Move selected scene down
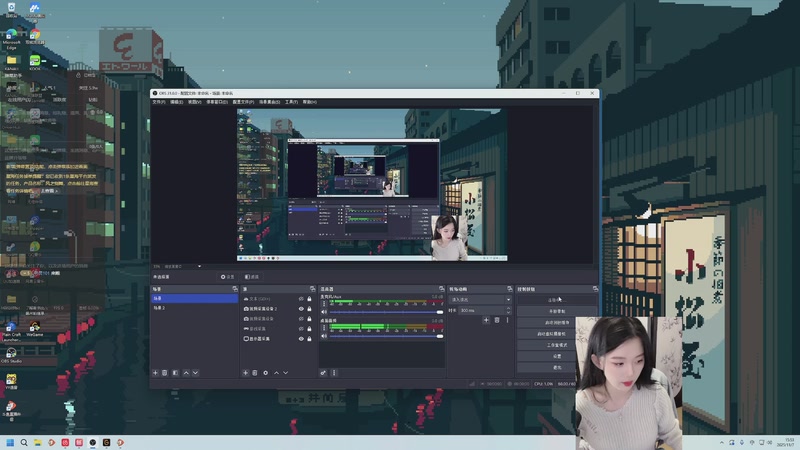The width and height of the screenshot is (800, 450). [195, 373]
